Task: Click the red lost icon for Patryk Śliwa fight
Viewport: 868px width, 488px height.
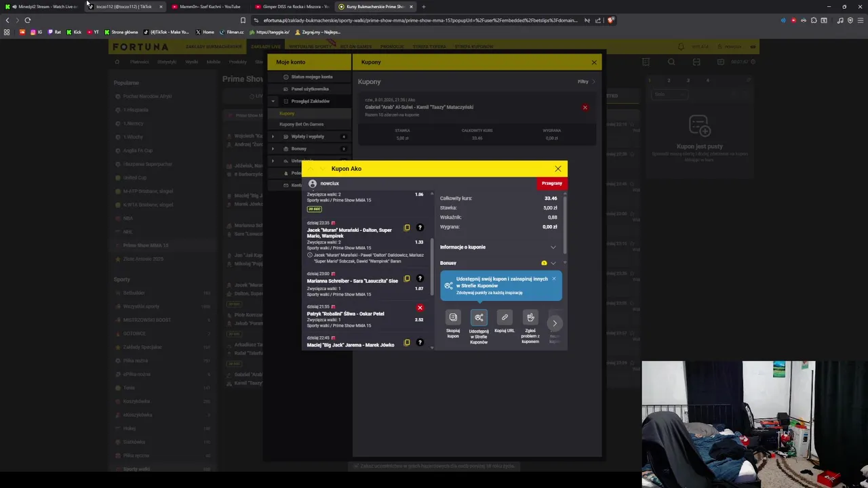Action: (420, 308)
